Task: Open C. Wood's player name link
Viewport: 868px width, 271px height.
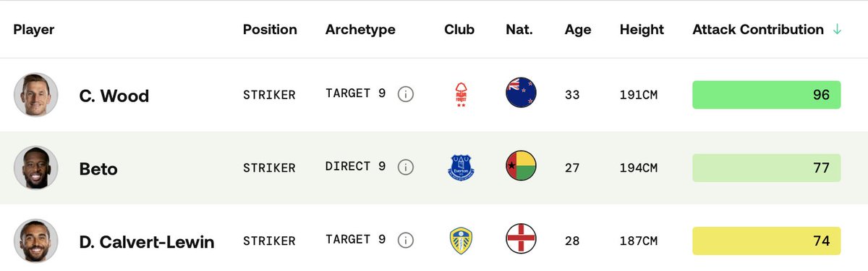Action: [x=114, y=96]
